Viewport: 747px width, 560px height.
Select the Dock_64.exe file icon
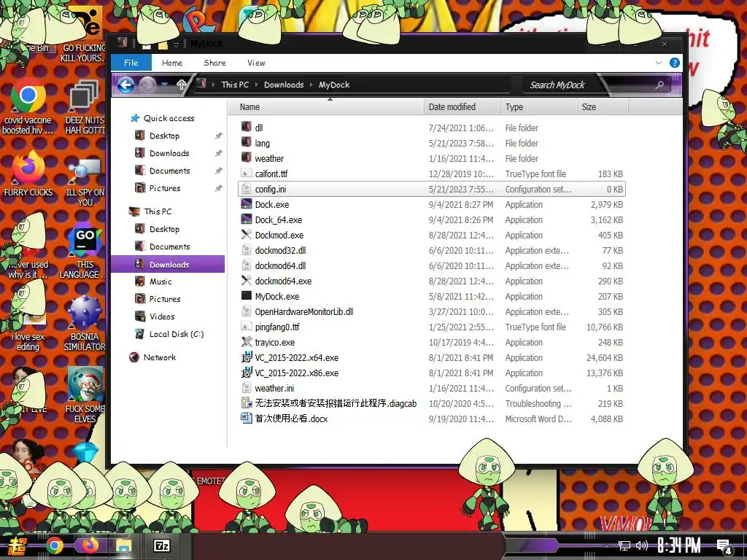coord(247,219)
